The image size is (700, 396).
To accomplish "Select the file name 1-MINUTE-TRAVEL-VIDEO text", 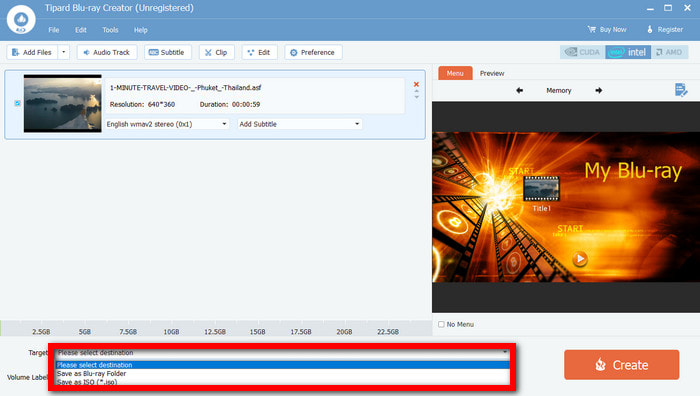I will pyautogui.click(x=185, y=88).
